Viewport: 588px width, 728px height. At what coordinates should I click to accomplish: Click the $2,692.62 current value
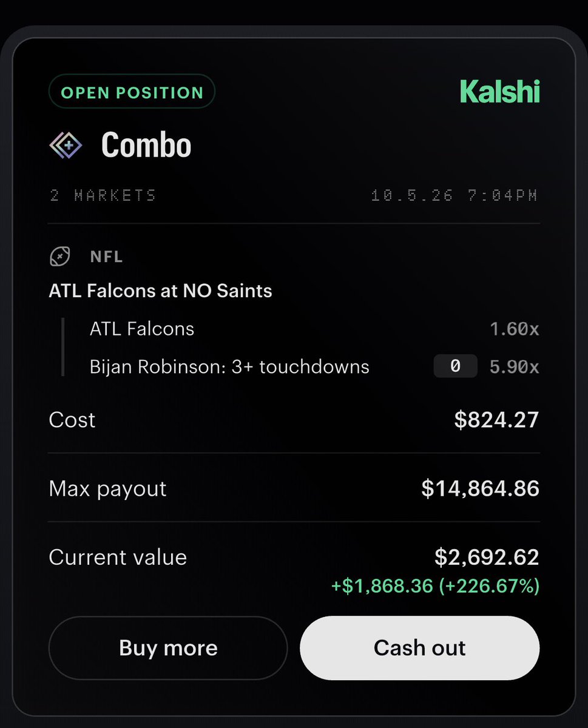tap(487, 558)
